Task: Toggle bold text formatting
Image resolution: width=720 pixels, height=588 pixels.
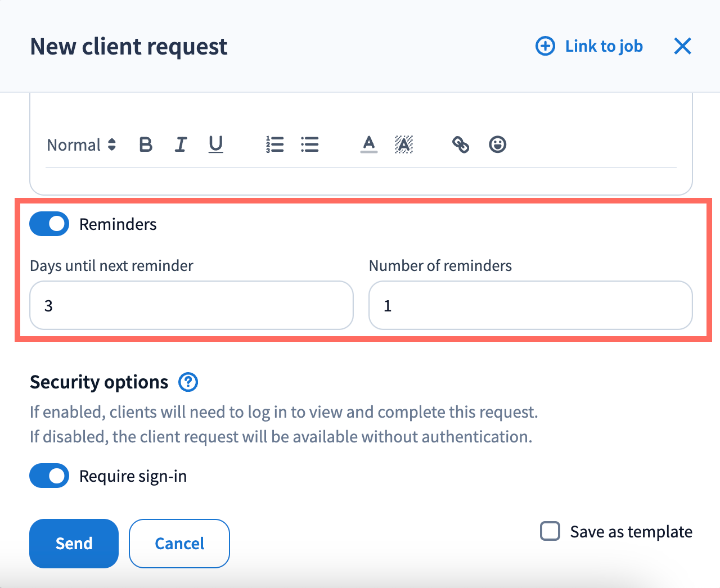Action: [x=146, y=145]
